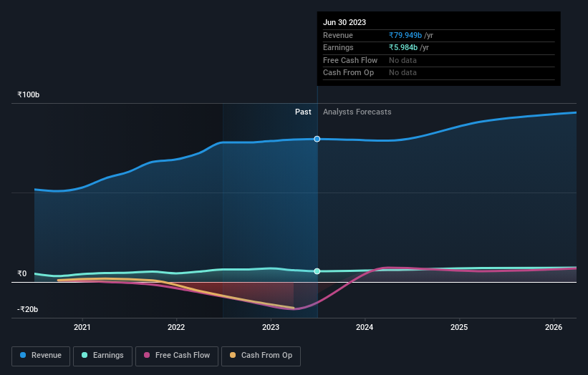This screenshot has width=588, height=375.
Task: Click the ₹0 y-axis label
Action: tap(22, 273)
